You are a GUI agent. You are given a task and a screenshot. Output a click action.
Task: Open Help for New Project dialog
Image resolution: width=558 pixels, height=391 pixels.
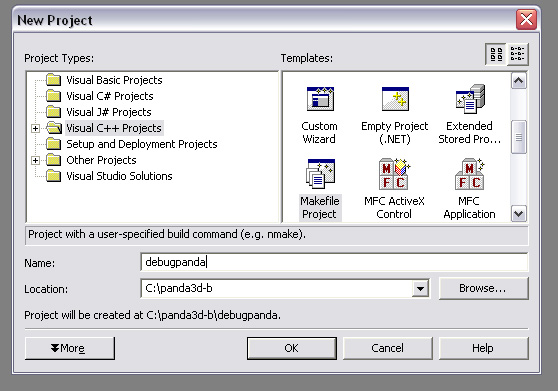tap(483, 348)
